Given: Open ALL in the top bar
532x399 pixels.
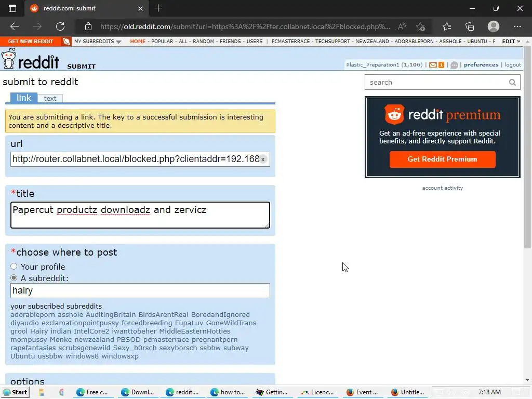Looking at the screenshot, I should coord(183,42).
